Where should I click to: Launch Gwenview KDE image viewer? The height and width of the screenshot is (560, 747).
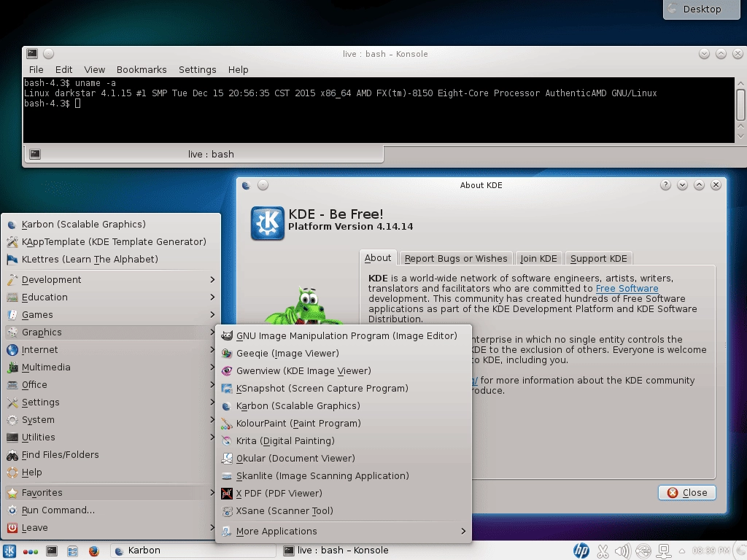(x=343, y=371)
